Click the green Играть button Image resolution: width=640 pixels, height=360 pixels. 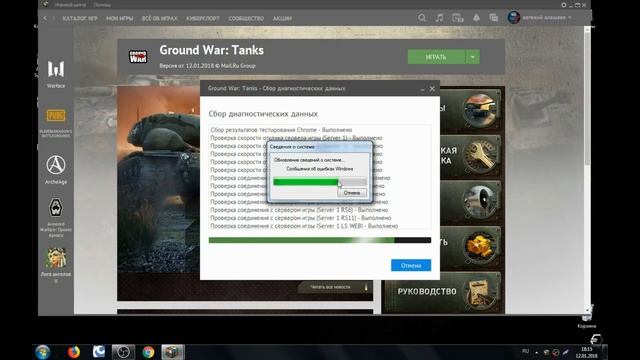click(x=436, y=57)
